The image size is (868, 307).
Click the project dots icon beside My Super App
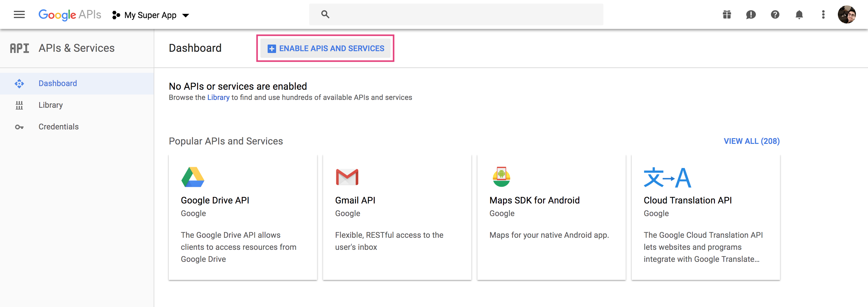click(116, 15)
